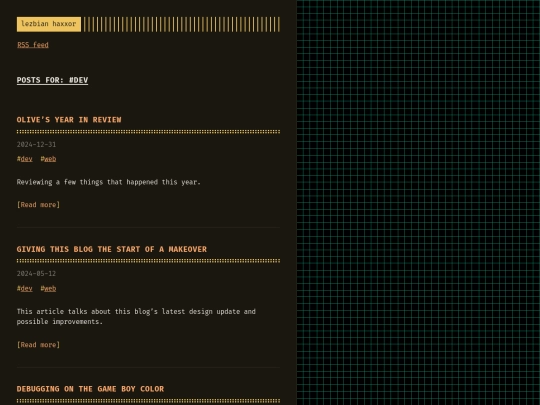Click the green grid background panel
This screenshot has height=405, width=540.
click(x=418, y=202)
